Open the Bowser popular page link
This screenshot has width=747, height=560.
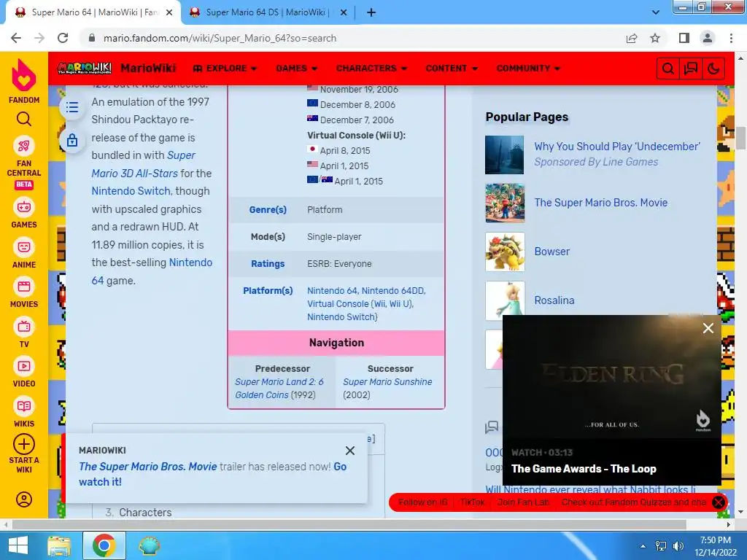click(551, 252)
